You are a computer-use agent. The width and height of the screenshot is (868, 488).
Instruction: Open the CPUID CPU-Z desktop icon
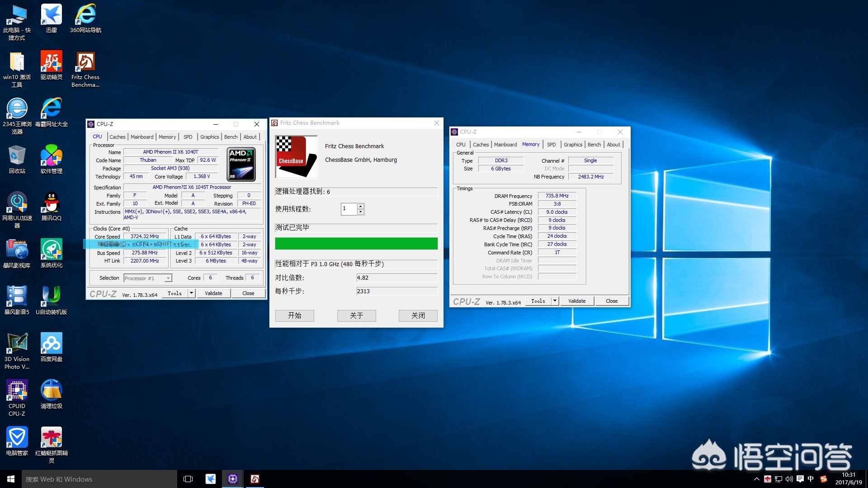click(17, 398)
